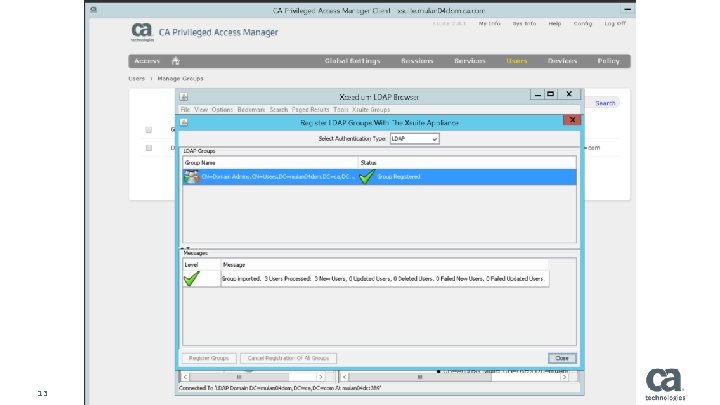This screenshot has height=405, width=720.
Task: Click the green check in the Messages Level column
Action: [191, 278]
